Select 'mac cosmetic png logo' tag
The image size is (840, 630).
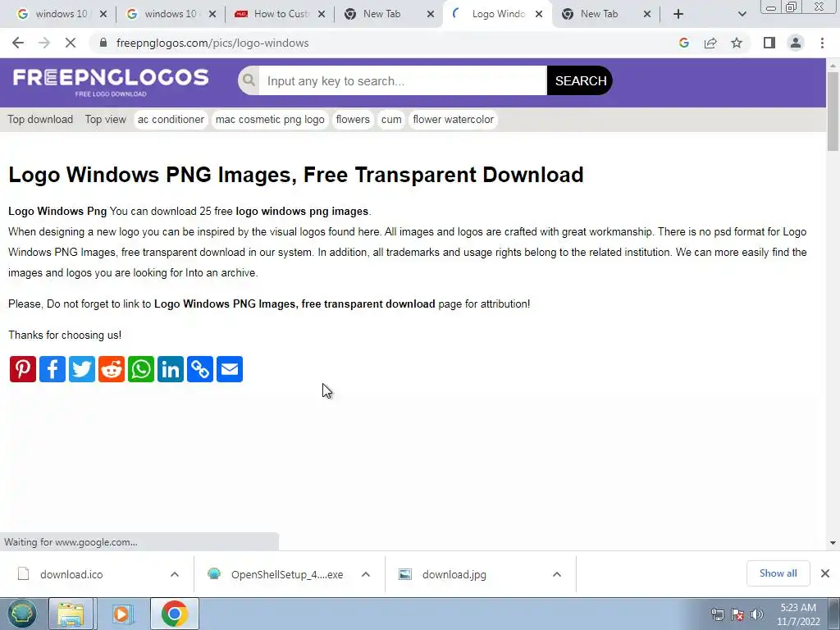pyautogui.click(x=270, y=120)
